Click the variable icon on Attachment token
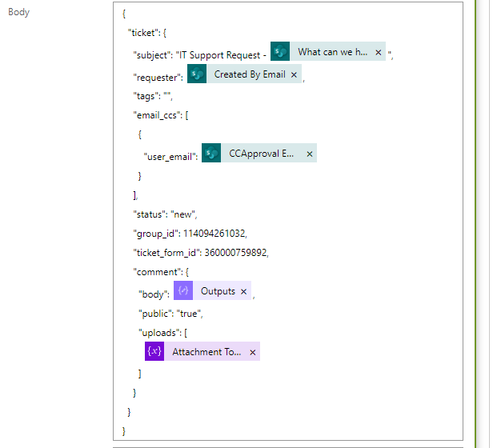 pos(154,351)
